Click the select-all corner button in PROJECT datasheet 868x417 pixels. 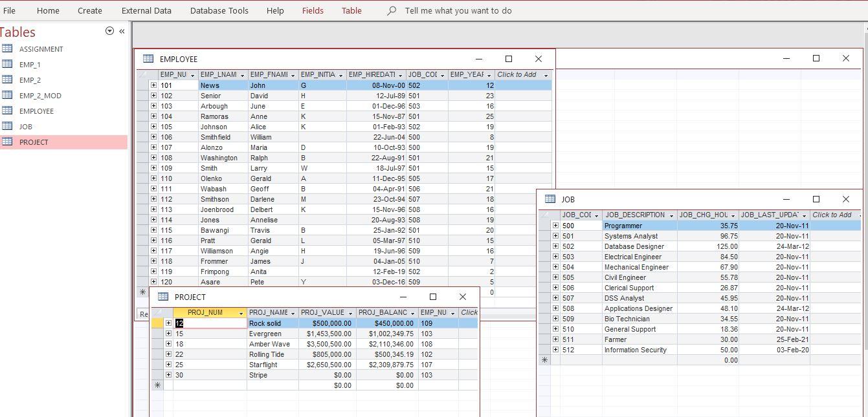click(x=157, y=312)
